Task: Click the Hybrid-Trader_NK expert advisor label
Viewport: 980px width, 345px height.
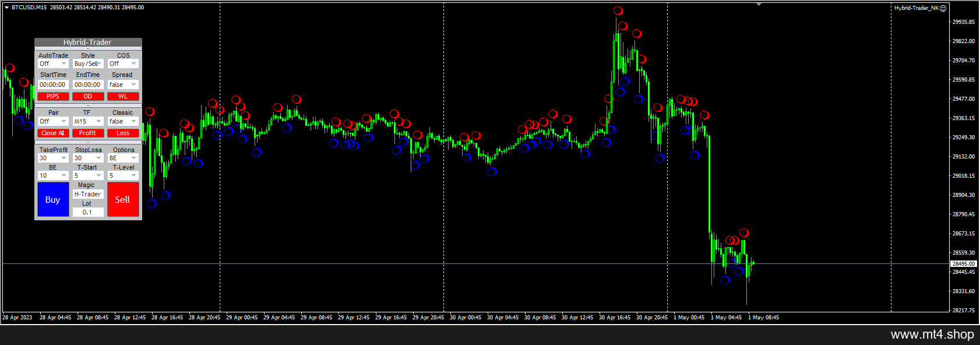Action: [x=916, y=8]
